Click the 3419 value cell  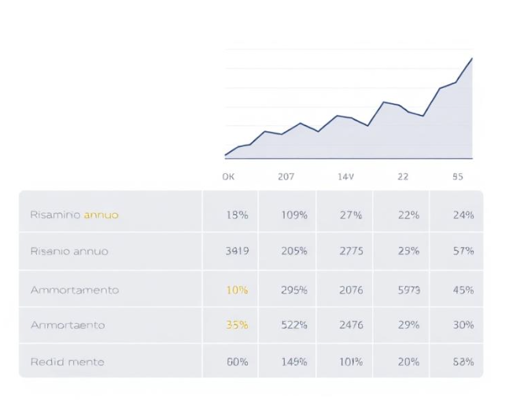tap(237, 251)
